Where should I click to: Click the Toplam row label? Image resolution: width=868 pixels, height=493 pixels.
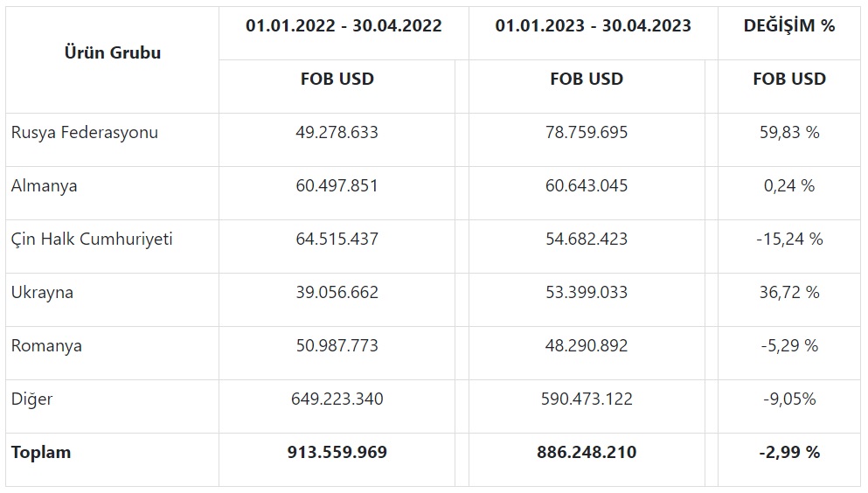pyautogui.click(x=41, y=453)
